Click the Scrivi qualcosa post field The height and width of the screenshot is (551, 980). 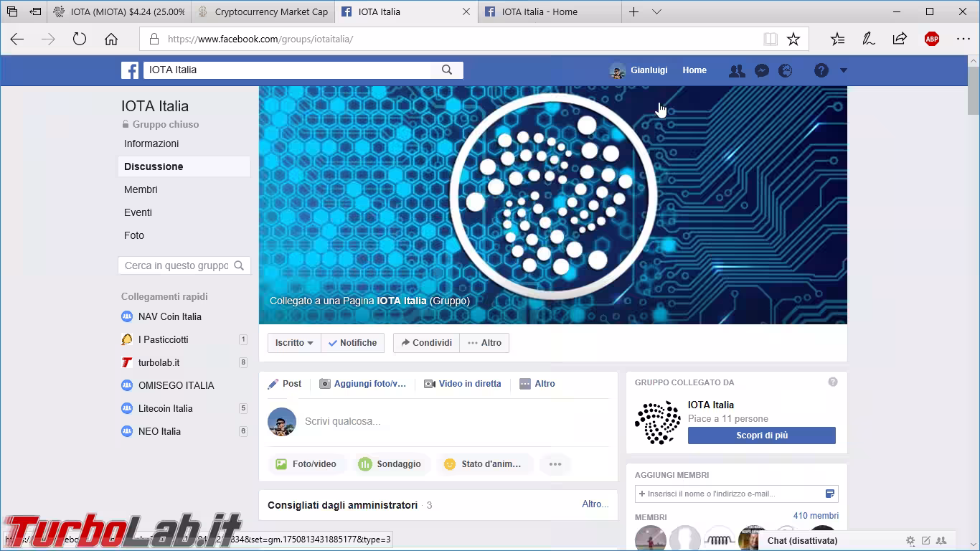point(452,421)
